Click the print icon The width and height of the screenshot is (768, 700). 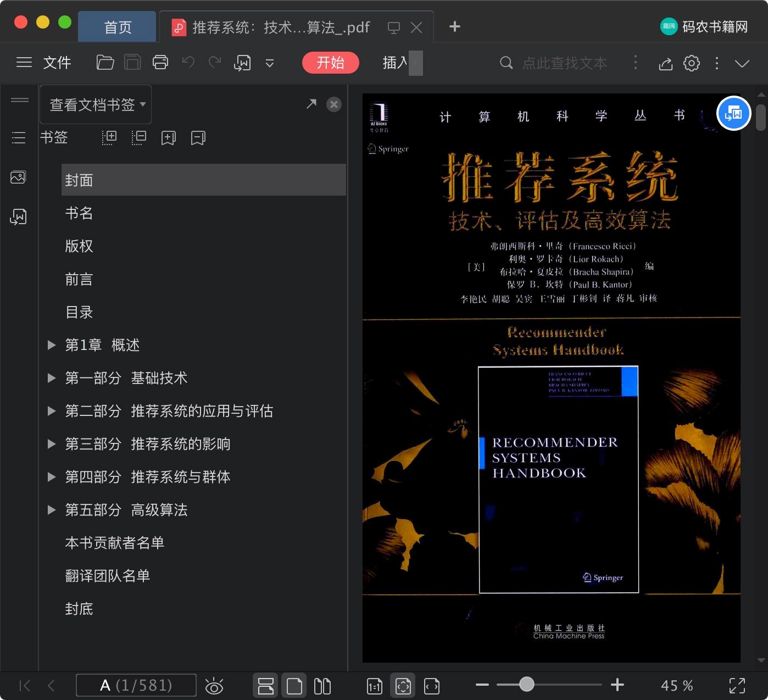160,63
